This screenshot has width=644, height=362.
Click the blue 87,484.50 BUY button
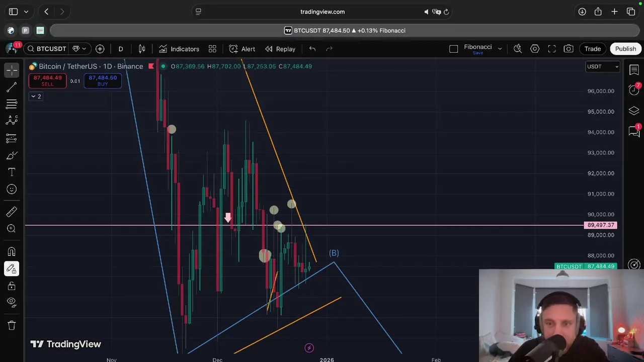tap(103, 80)
